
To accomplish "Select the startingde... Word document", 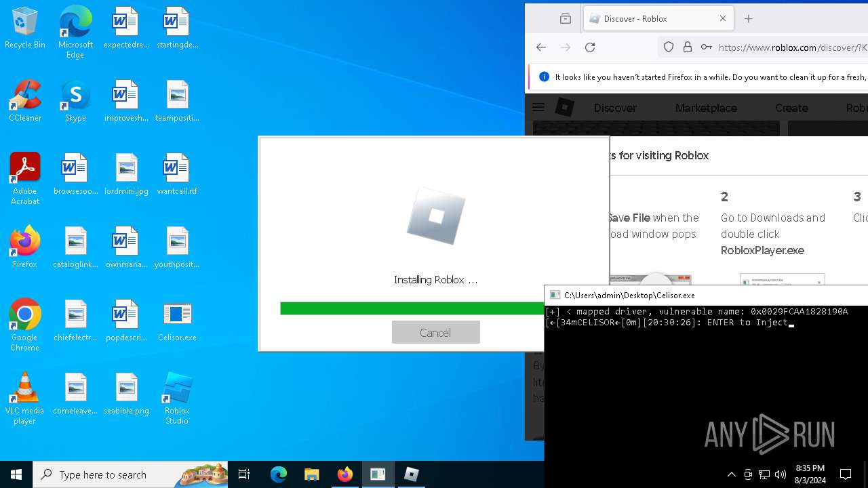I will [177, 28].
